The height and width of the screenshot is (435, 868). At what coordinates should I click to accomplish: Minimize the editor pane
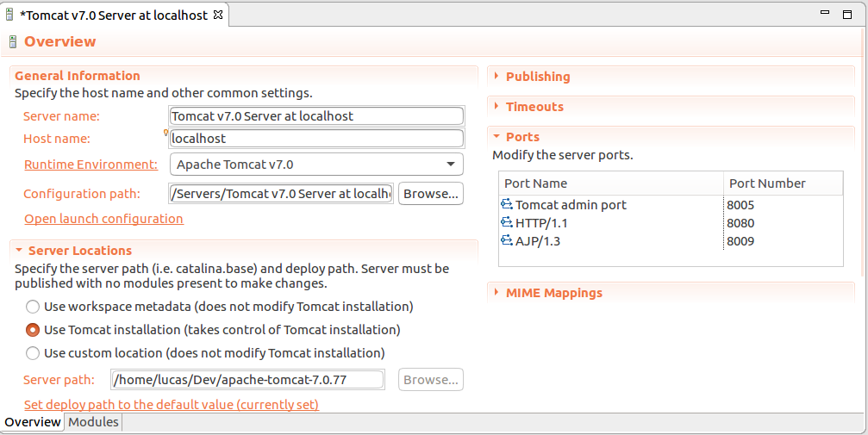tap(825, 12)
